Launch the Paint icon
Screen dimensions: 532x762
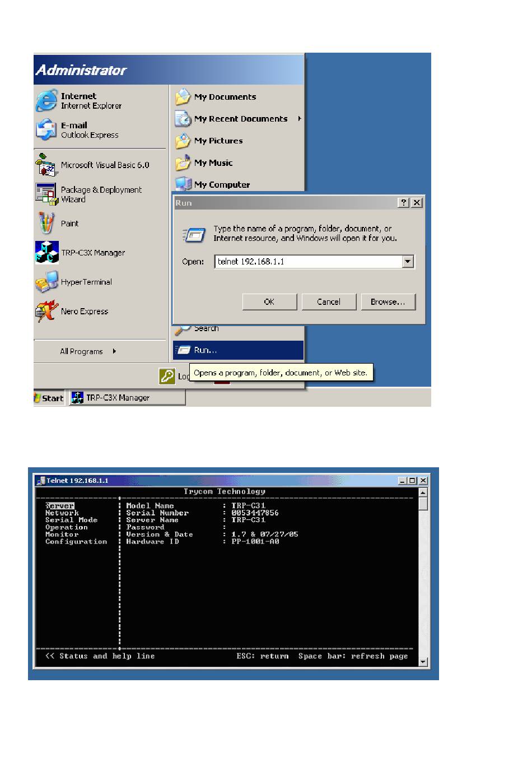pos(46,223)
